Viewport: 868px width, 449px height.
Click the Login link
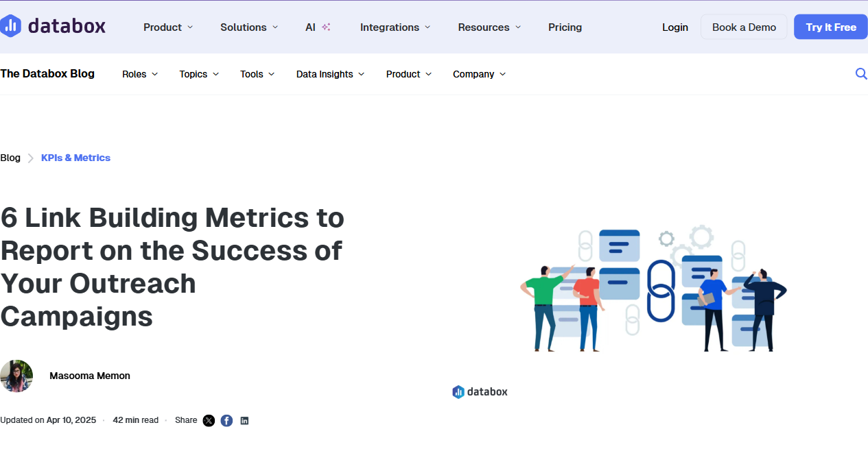(x=675, y=27)
